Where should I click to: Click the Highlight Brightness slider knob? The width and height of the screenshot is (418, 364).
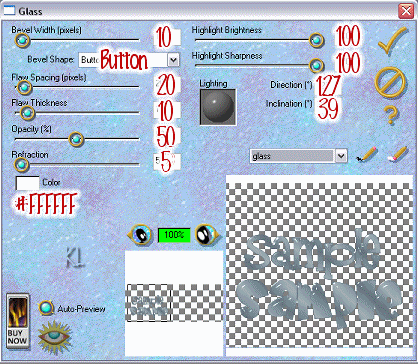point(316,40)
